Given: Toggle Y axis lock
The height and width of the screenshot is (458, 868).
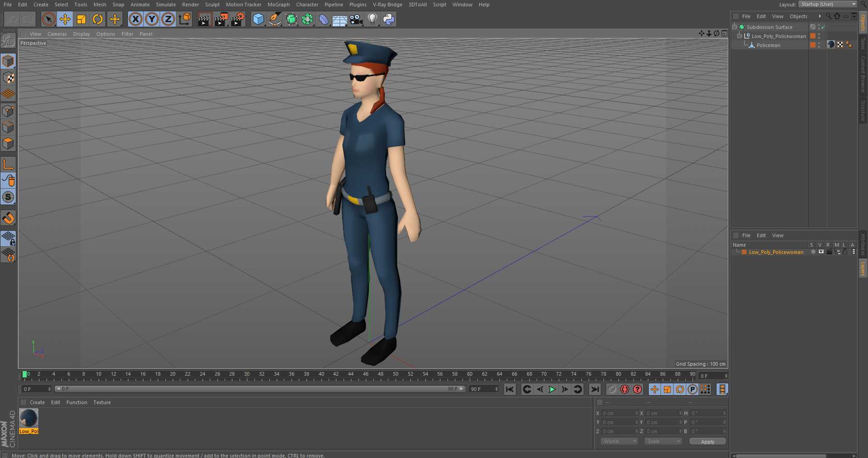Looking at the screenshot, I should coord(152,19).
